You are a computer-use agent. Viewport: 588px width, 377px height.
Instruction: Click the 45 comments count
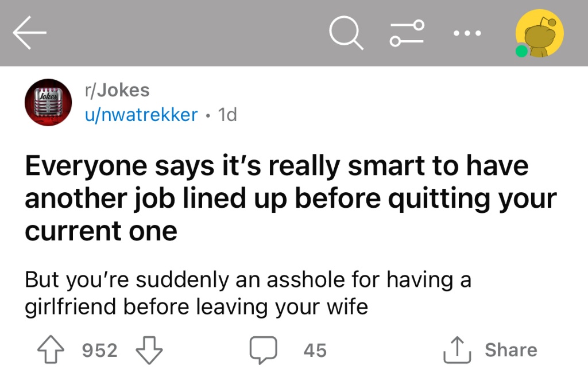[315, 351]
